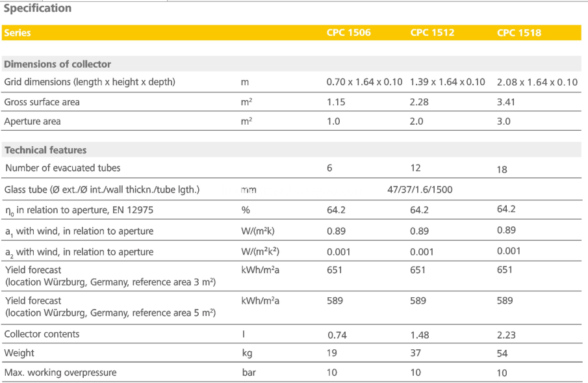Screen dimensions: 588x383
Task: Select the value '0.70 x 1.64 x 0.10'
Action: pos(364,82)
